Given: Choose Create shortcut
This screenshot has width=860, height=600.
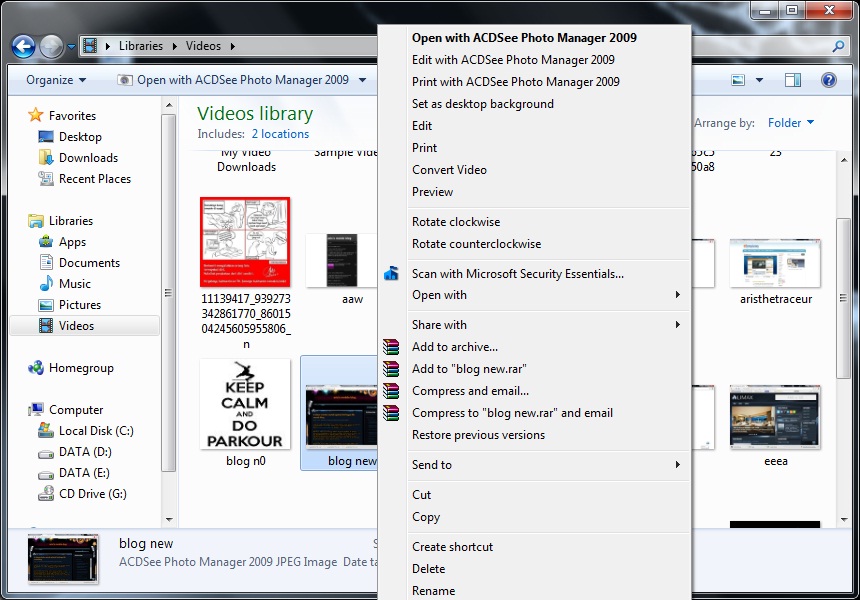Looking at the screenshot, I should [452, 547].
